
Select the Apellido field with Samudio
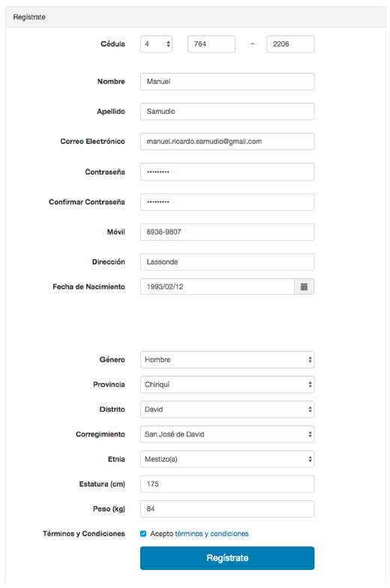point(227,111)
